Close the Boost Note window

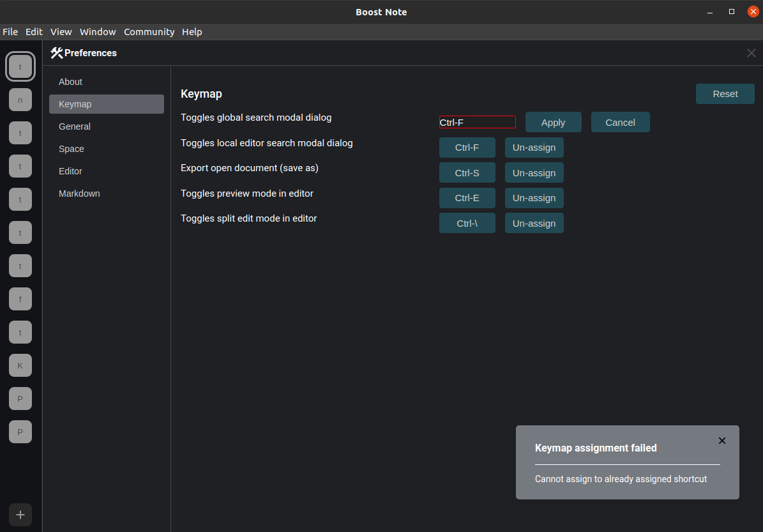coord(753,11)
